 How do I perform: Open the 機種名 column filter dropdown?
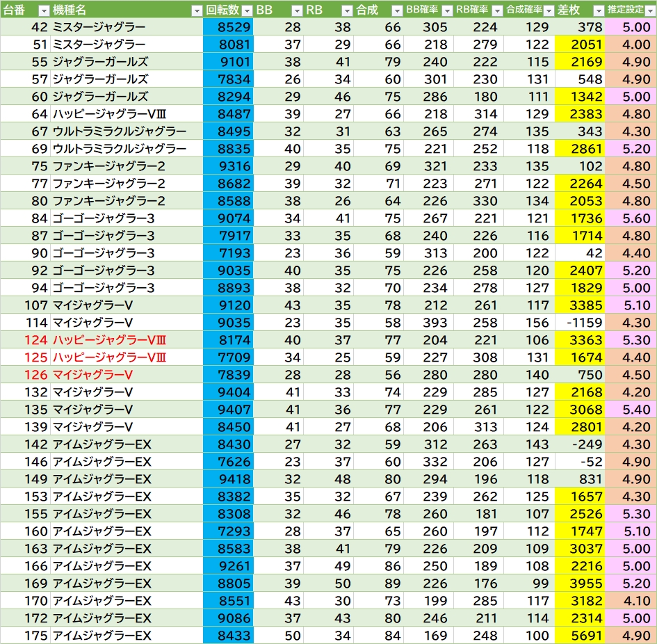pos(197,11)
